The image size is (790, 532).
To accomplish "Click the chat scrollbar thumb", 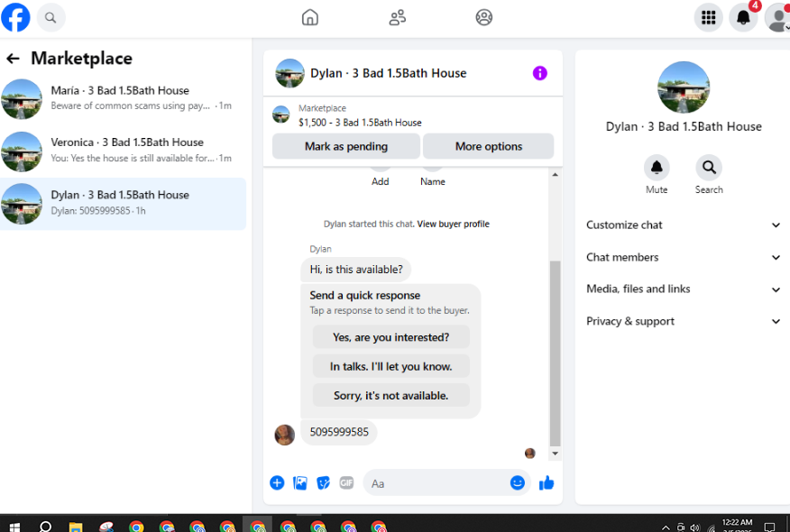I will pos(555,353).
